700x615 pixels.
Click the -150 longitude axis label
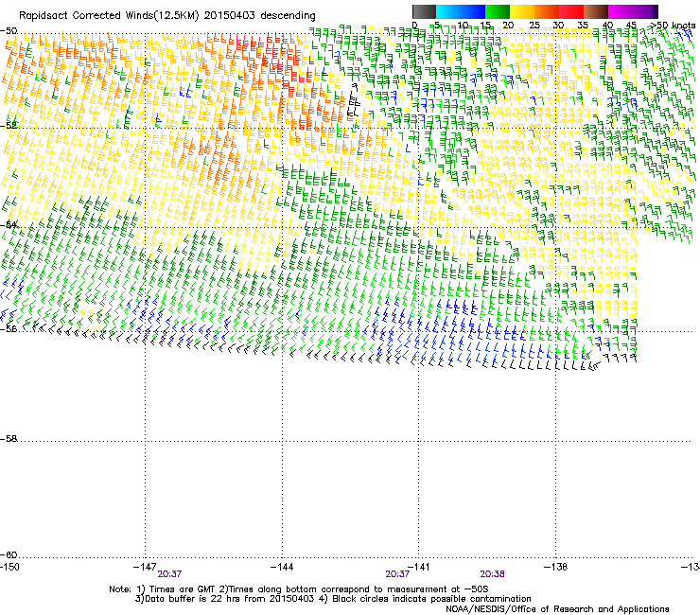[x=9, y=567]
